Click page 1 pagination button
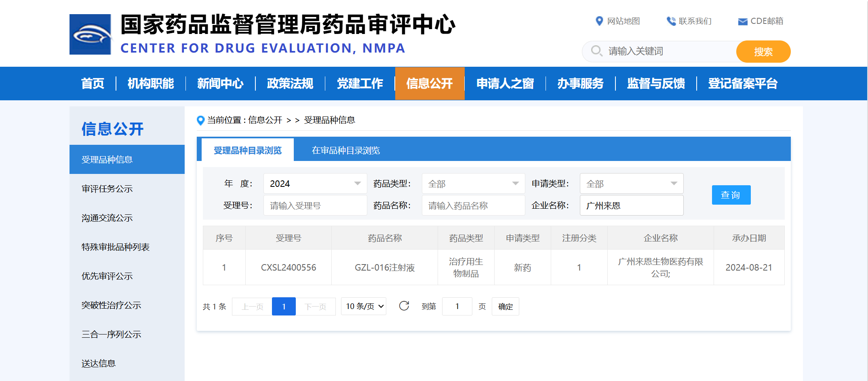The height and width of the screenshot is (381, 868). [284, 306]
